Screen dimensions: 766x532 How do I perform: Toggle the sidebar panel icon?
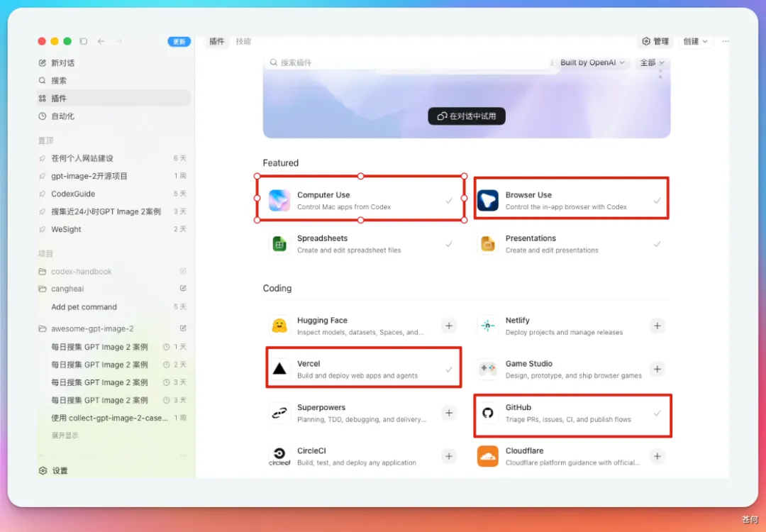pyautogui.click(x=84, y=42)
